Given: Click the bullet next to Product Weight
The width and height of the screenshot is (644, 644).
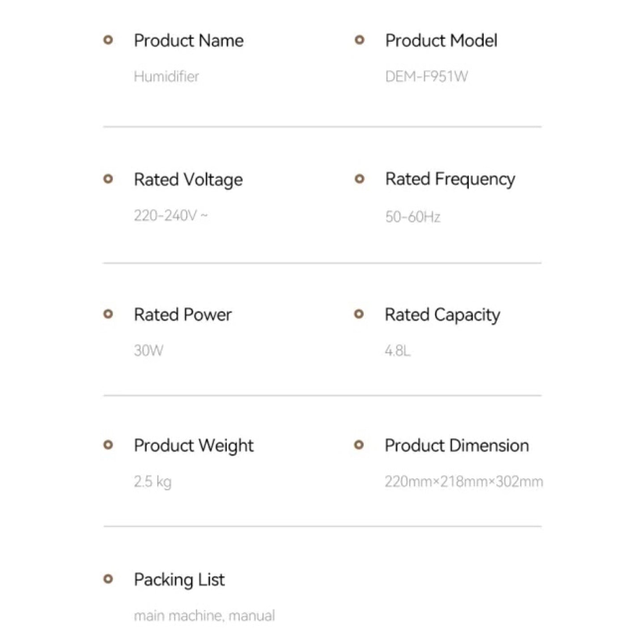Looking at the screenshot, I should pos(108,445).
